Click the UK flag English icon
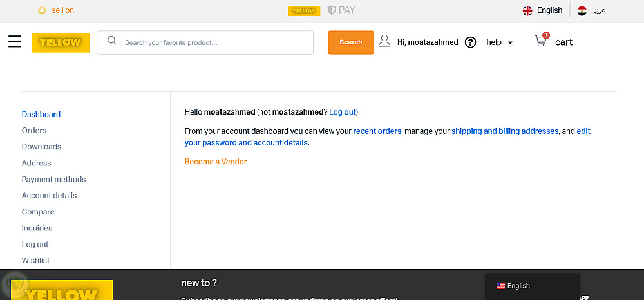This screenshot has height=300, width=644. coord(527,10)
